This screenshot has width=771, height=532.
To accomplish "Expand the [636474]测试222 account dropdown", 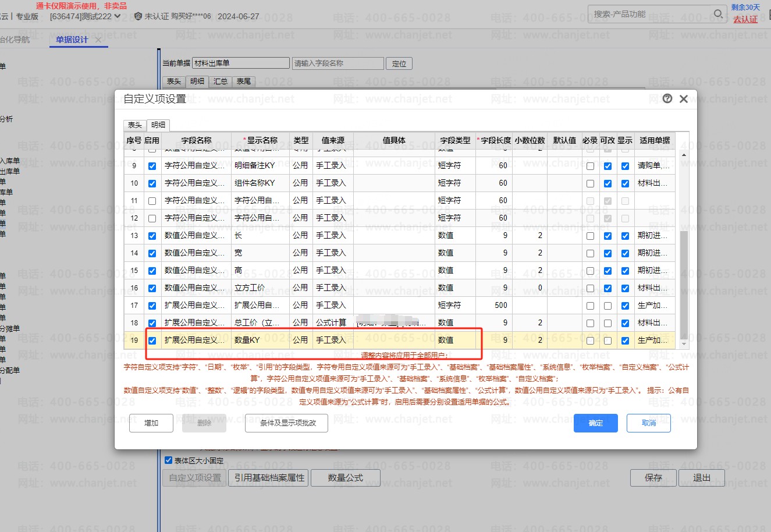I will [x=118, y=16].
